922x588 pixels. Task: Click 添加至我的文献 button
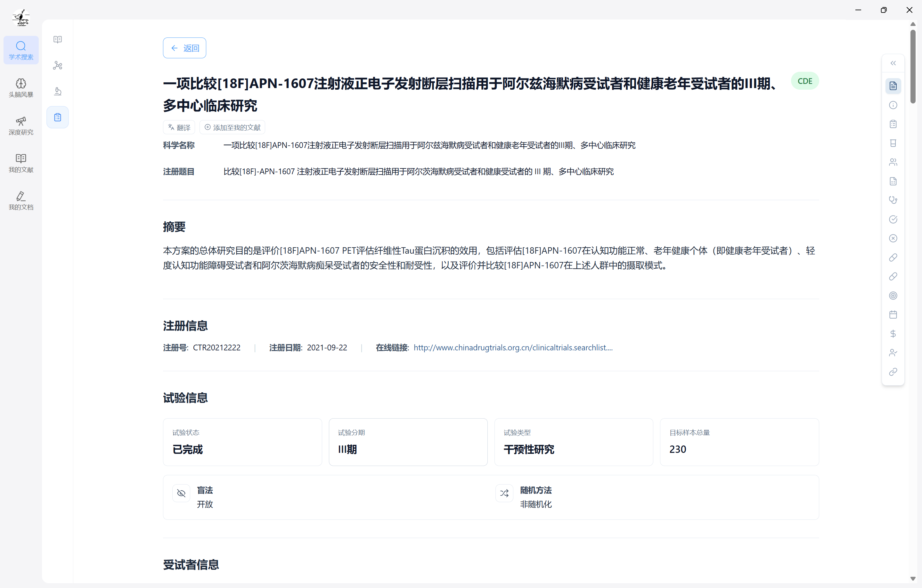pyautogui.click(x=232, y=127)
